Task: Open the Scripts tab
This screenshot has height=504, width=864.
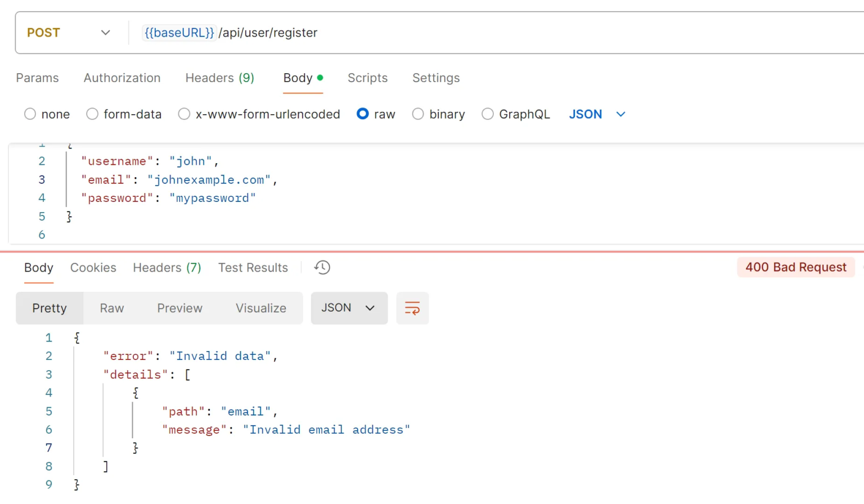Action: tap(367, 78)
